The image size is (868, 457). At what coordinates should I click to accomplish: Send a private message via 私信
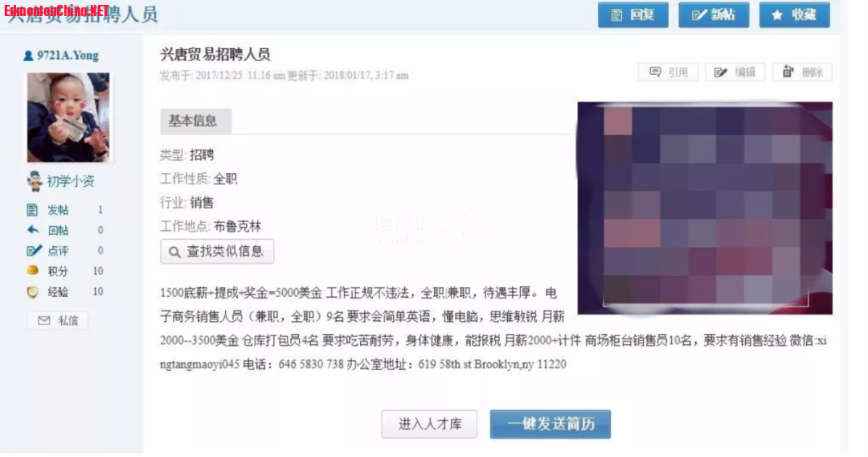click(x=58, y=321)
